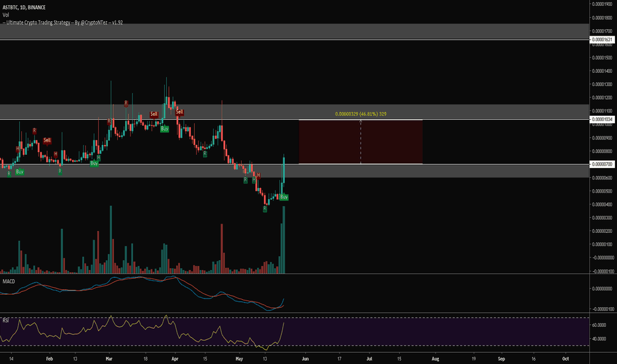Click the 0.00000500 price scale value
The height and width of the screenshot is (364, 617).
point(602,191)
